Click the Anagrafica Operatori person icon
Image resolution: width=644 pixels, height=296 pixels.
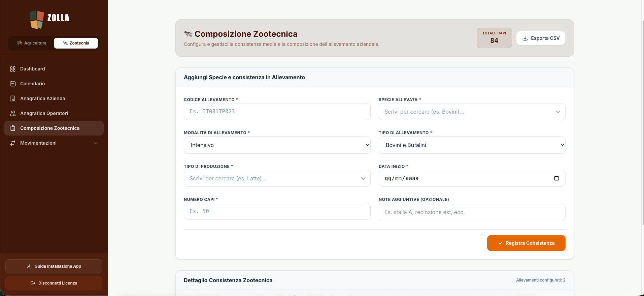click(13, 113)
